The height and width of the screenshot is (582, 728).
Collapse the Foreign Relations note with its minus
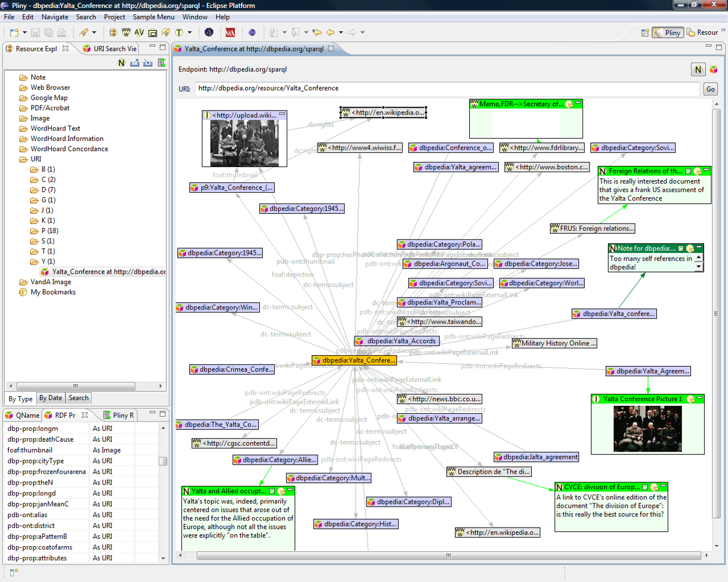706,170
